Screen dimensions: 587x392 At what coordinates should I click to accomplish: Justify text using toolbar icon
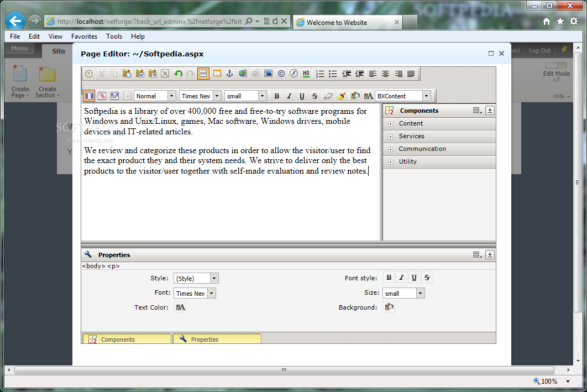(x=411, y=74)
